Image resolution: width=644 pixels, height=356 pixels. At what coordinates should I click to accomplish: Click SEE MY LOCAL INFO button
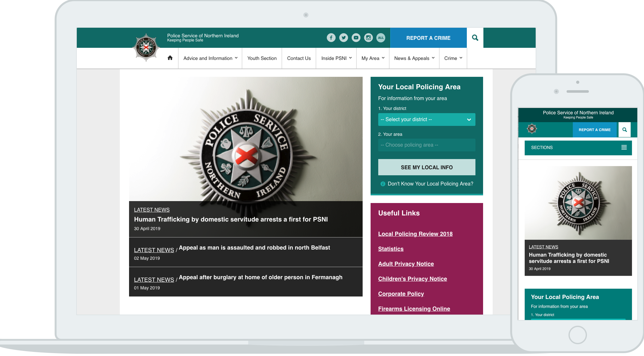(x=426, y=167)
